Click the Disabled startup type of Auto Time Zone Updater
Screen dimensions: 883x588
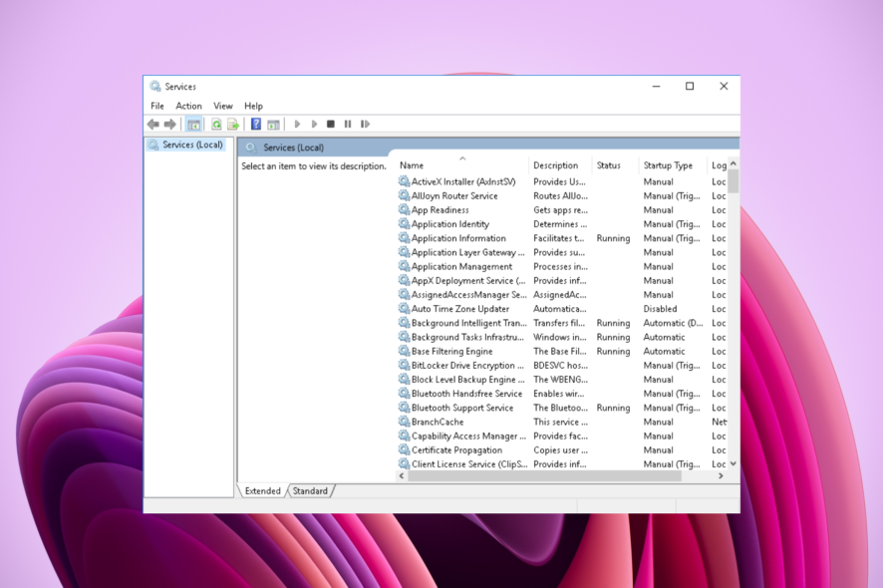[660, 309]
